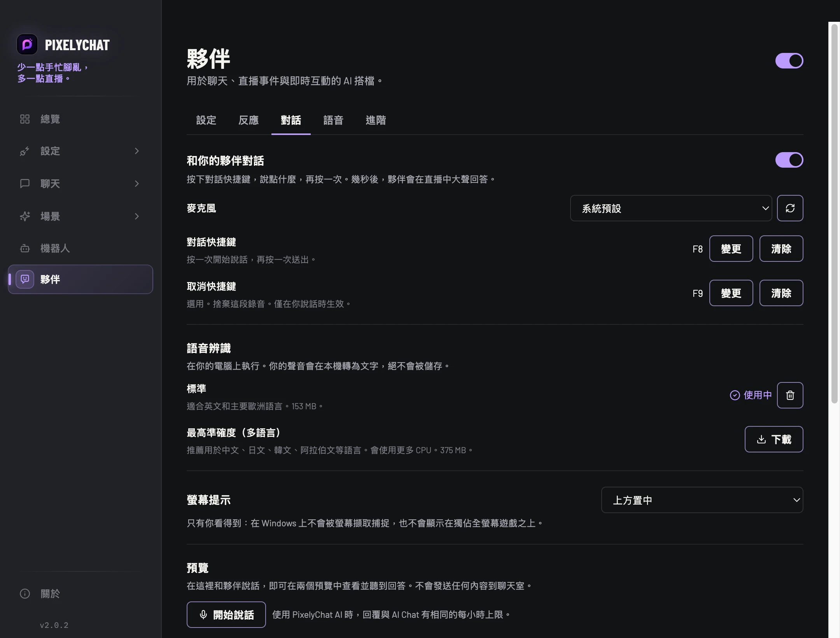Click the 開始說話 button
The image size is (840, 638).
pyautogui.click(x=226, y=615)
